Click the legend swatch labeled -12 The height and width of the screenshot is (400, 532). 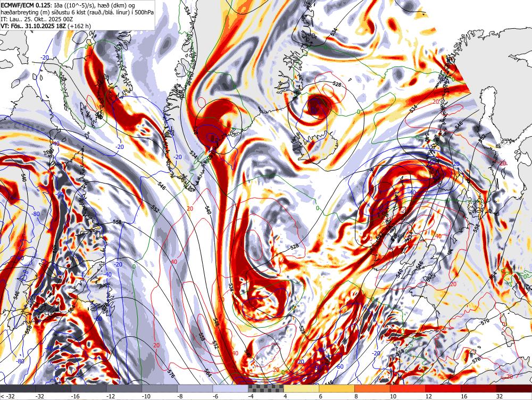tap(124, 388)
